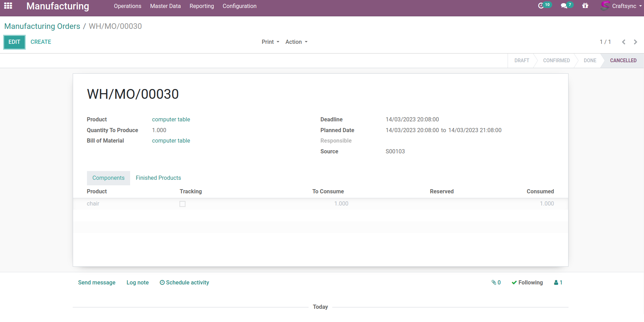This screenshot has height=322, width=644.
Task: Go to next record arrow
Action: [635, 42]
